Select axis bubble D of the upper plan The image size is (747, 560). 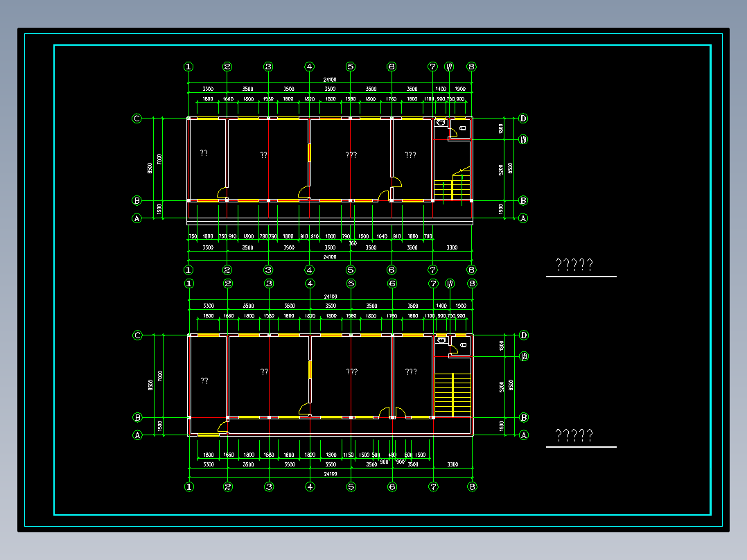tap(523, 119)
